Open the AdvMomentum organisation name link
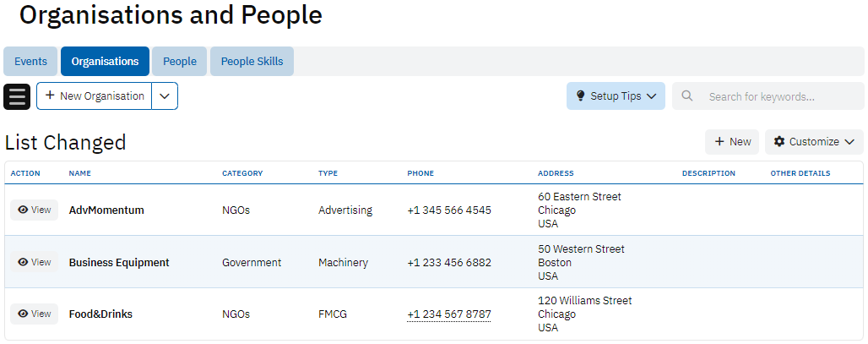Image resolution: width=868 pixels, height=344 pixels. pyautogui.click(x=106, y=210)
